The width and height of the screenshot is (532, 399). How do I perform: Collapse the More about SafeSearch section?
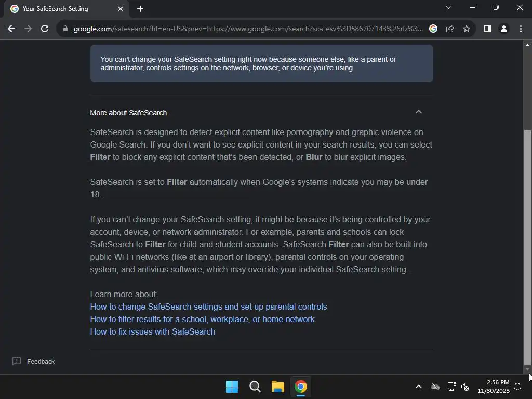(419, 112)
